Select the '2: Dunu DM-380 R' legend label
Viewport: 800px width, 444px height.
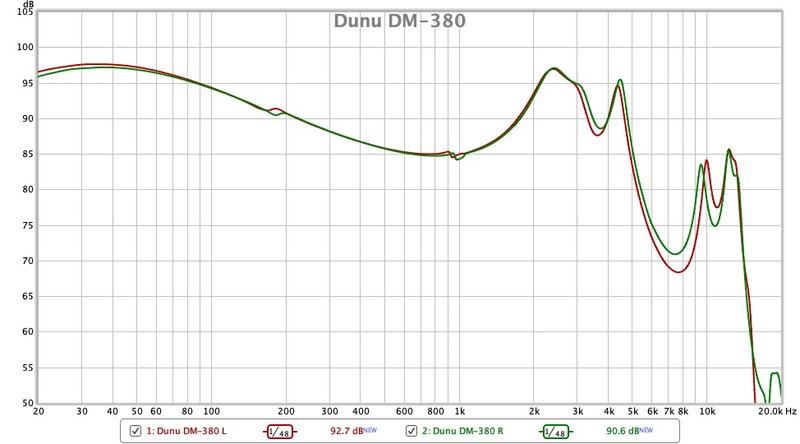click(x=463, y=431)
